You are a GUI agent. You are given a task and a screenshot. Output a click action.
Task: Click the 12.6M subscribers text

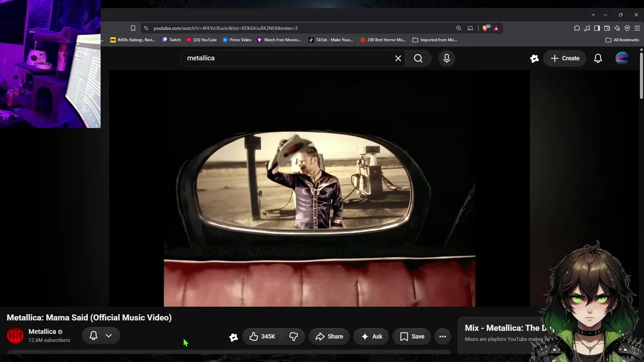coord(49,340)
